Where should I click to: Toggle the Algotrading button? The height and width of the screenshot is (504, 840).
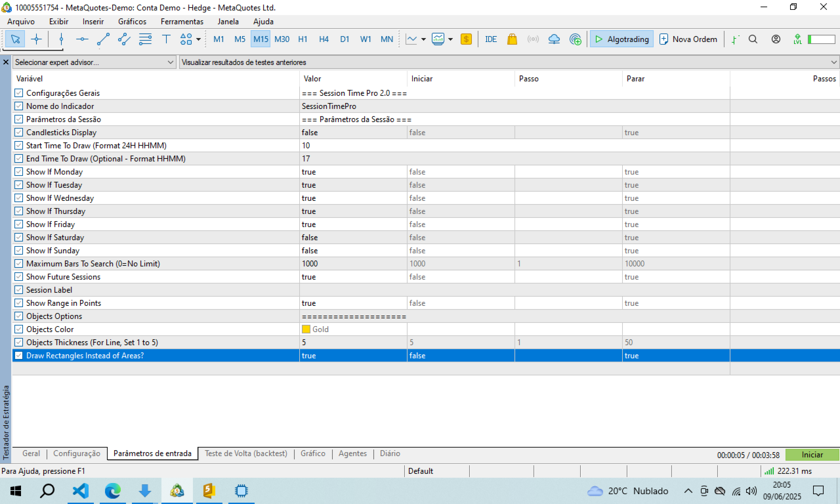click(621, 39)
